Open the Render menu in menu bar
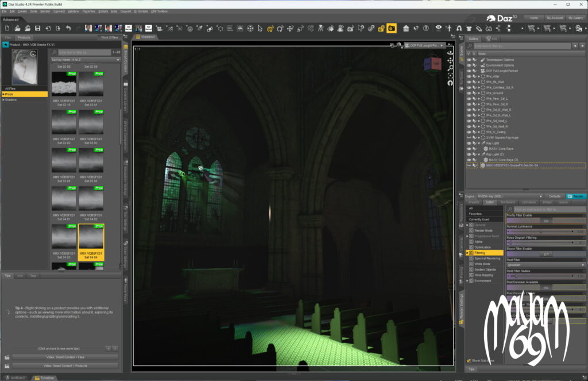 point(45,11)
